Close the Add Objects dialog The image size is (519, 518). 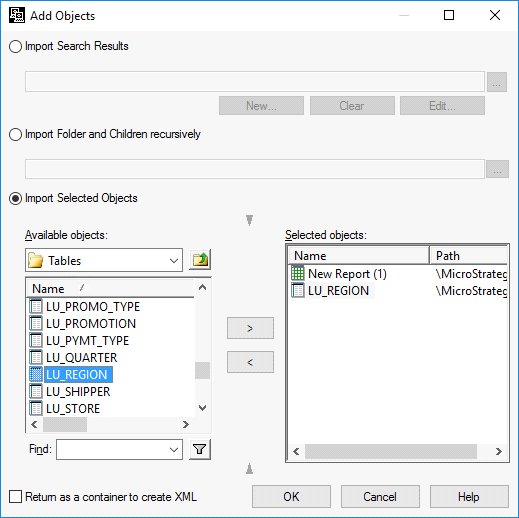pos(495,15)
